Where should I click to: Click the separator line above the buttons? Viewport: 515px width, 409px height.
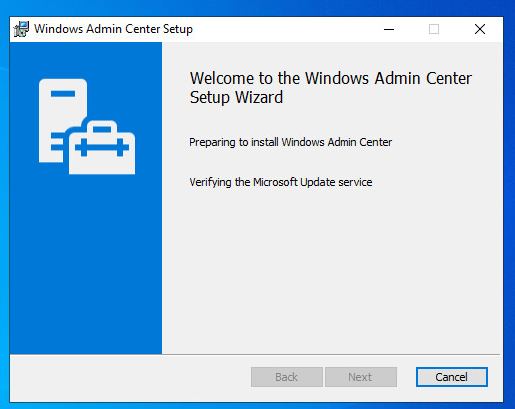[255, 354]
